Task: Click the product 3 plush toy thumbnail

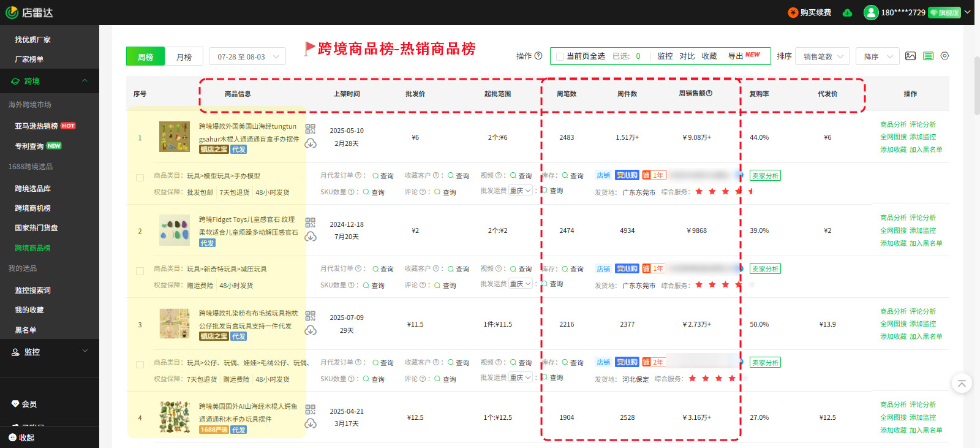Action: [x=175, y=324]
